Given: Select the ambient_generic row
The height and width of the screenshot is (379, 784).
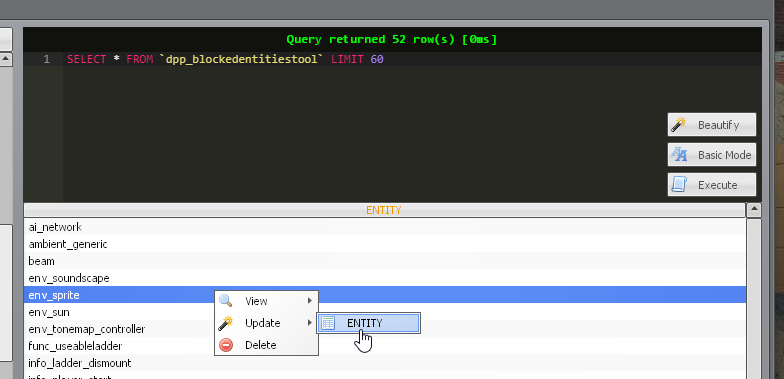Looking at the screenshot, I should [385, 244].
